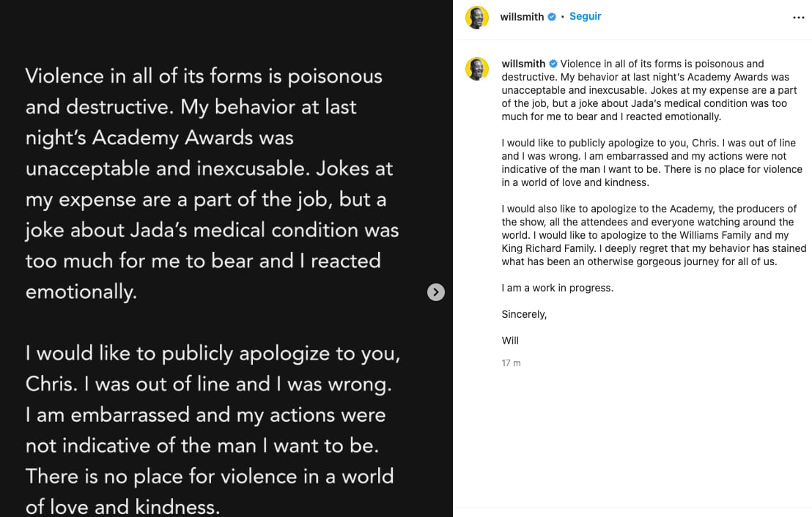Open willsmith username in post header

click(522, 17)
